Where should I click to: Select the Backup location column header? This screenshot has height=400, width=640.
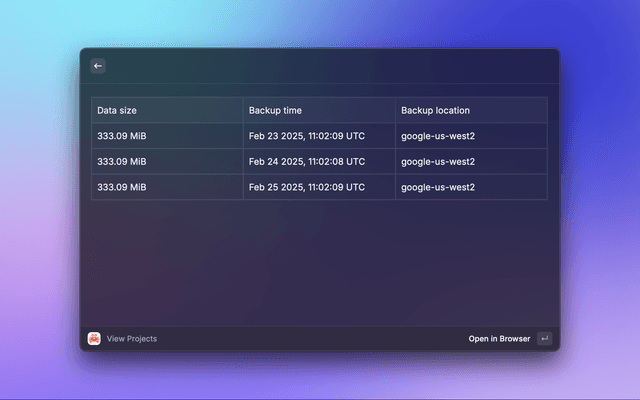click(x=435, y=110)
